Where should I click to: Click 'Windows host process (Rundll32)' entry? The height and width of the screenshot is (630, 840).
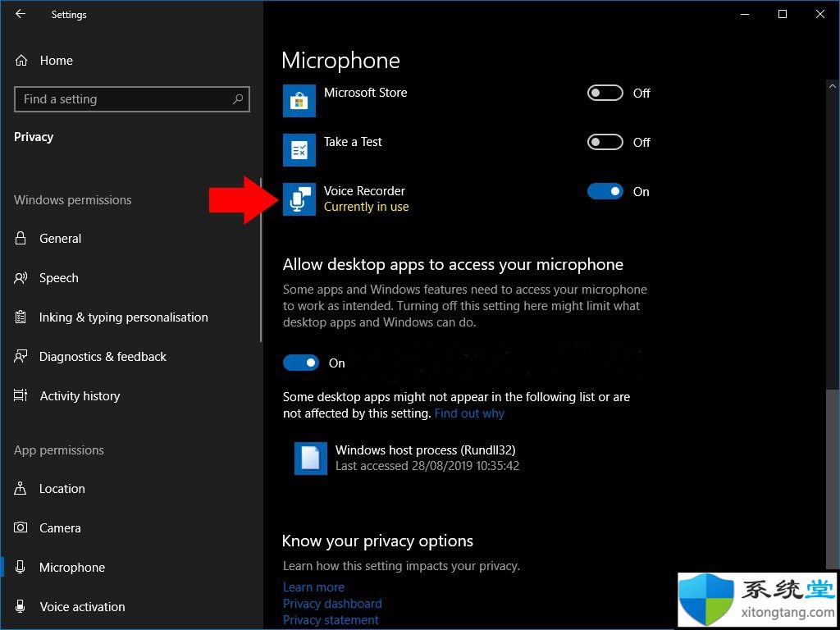[426, 450]
